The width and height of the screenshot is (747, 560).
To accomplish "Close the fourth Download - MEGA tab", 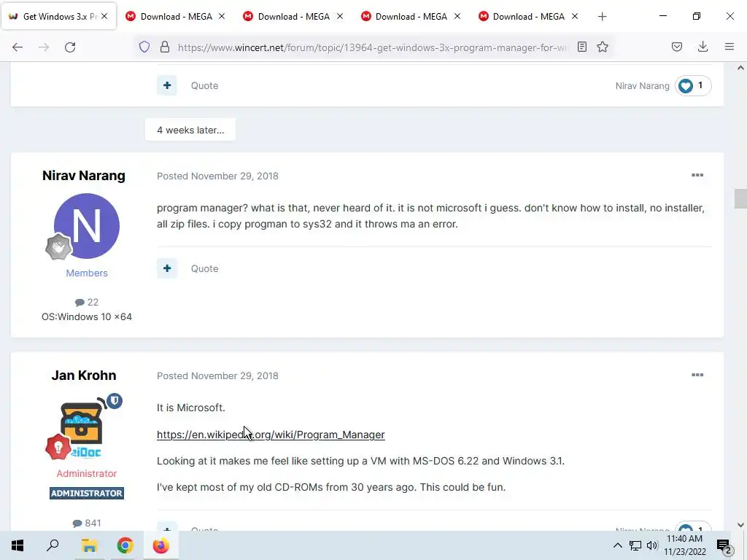I will [575, 16].
